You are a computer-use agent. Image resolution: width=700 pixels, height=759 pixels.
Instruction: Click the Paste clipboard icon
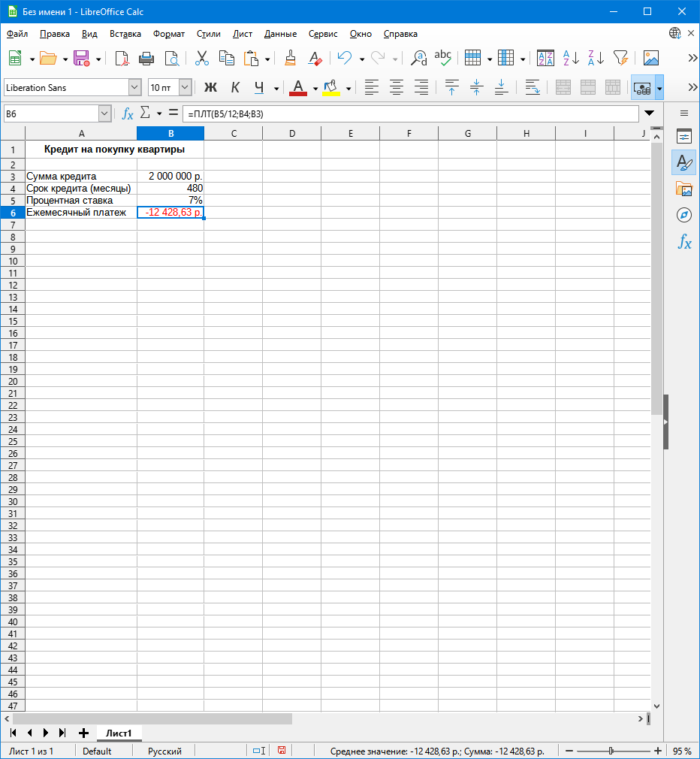click(251, 59)
